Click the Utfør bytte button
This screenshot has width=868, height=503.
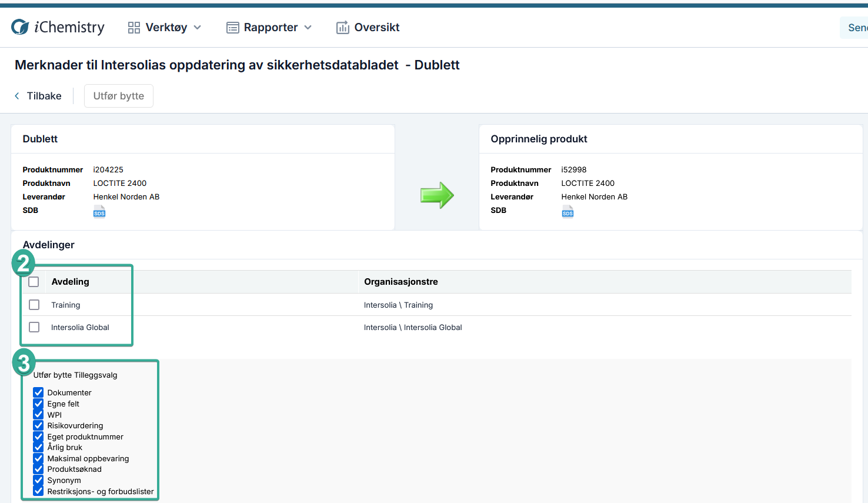[x=119, y=96]
